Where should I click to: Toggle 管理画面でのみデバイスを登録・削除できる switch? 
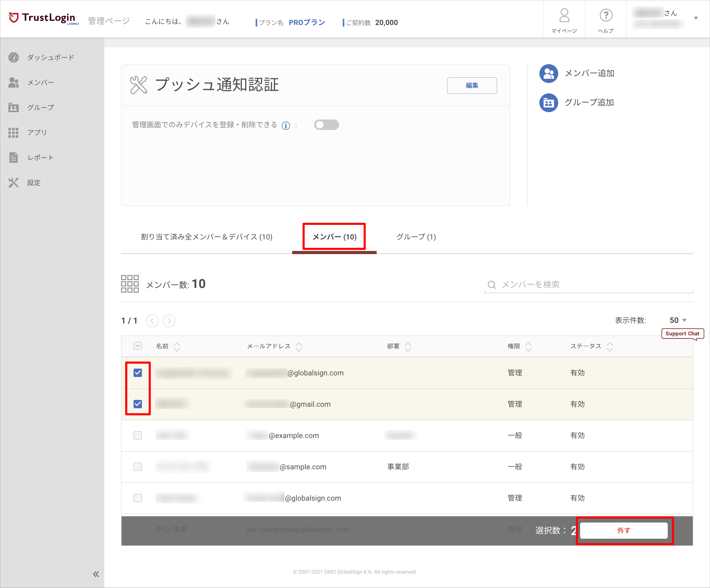[x=326, y=125]
